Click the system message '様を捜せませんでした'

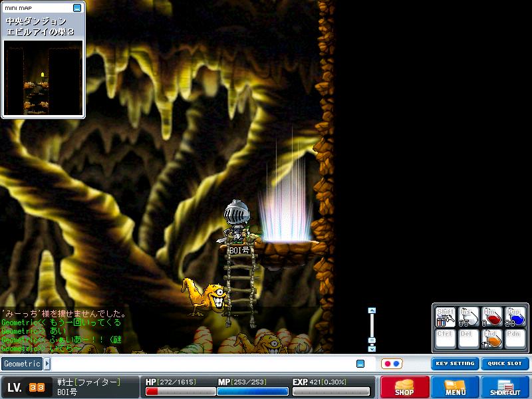pyautogui.click(x=84, y=313)
